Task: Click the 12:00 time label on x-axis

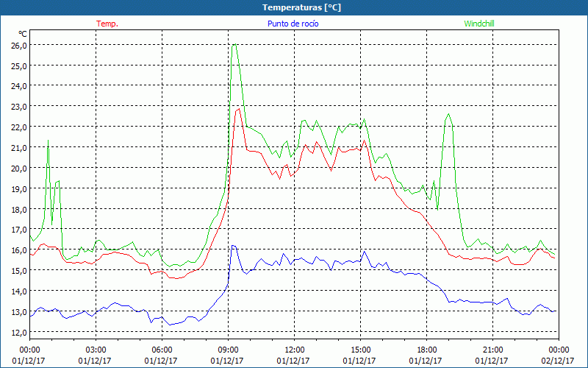Action: coord(294,350)
